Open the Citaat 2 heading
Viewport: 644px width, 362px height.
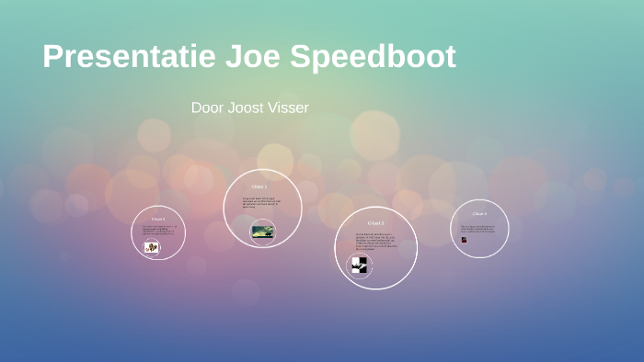click(x=259, y=187)
